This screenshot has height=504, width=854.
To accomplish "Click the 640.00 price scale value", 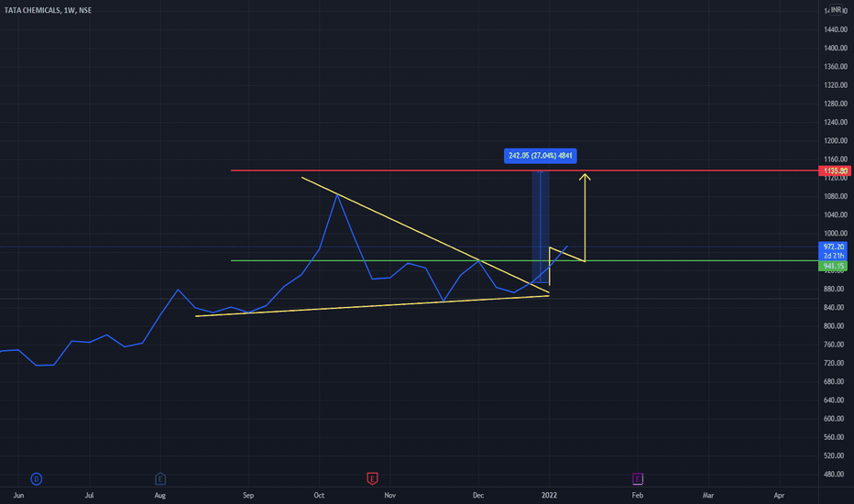I will [x=836, y=400].
